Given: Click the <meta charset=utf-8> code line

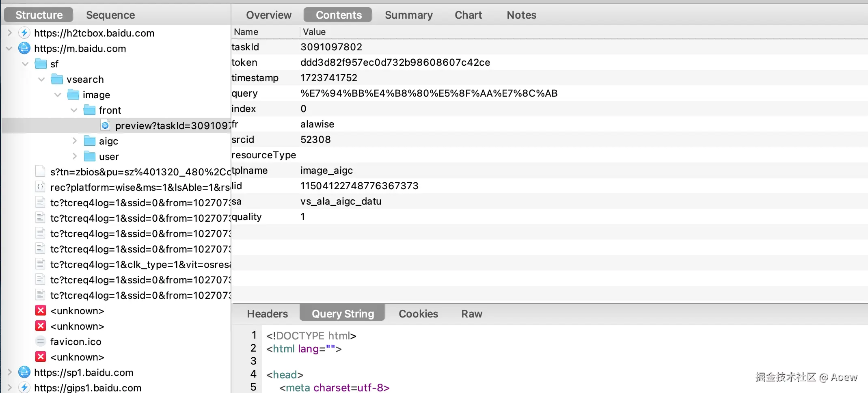Looking at the screenshot, I should (335, 388).
